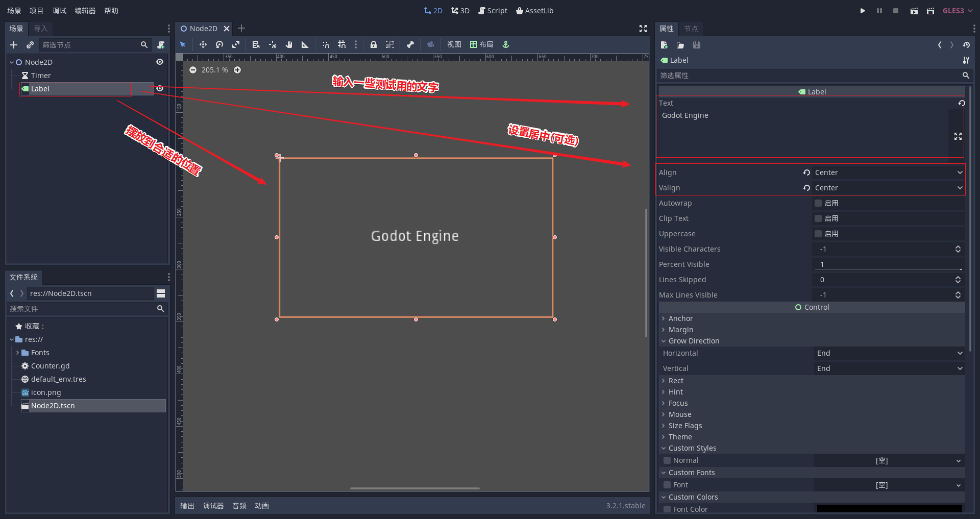Switch to the 节点 tab
The width and height of the screenshot is (980, 519).
(x=692, y=29)
